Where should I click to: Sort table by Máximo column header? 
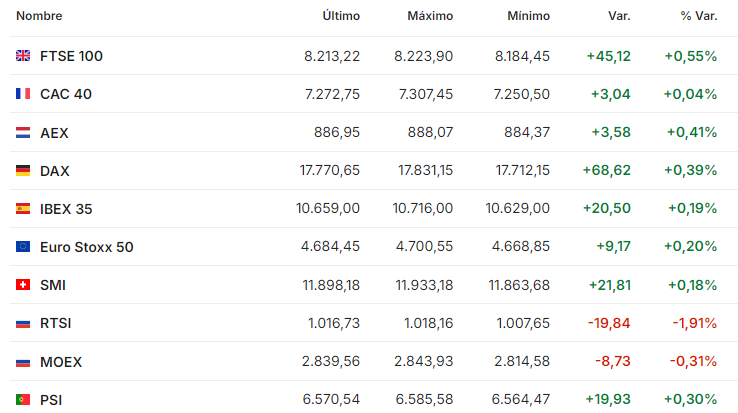point(430,16)
